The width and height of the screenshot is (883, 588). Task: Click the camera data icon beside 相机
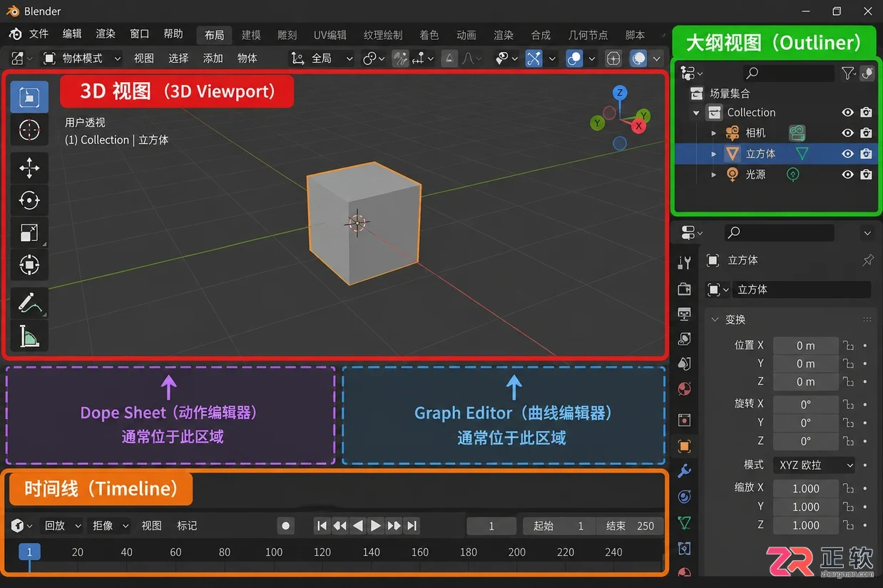(797, 133)
